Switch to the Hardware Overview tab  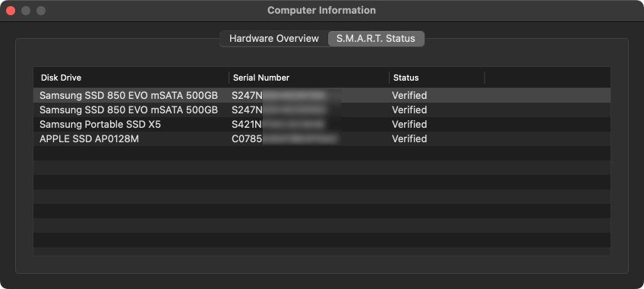(x=274, y=39)
